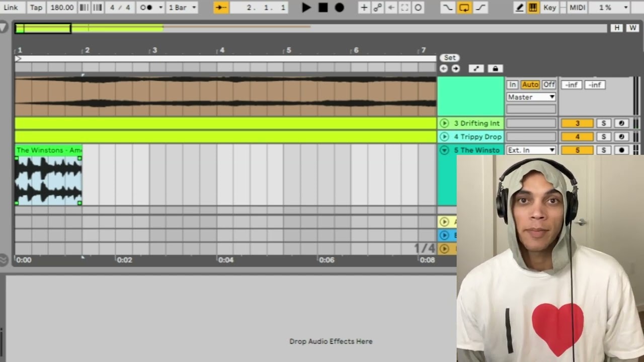This screenshot has height=362, width=644.
Task: Toggle Follow playback arrow button
Action: click(221, 8)
